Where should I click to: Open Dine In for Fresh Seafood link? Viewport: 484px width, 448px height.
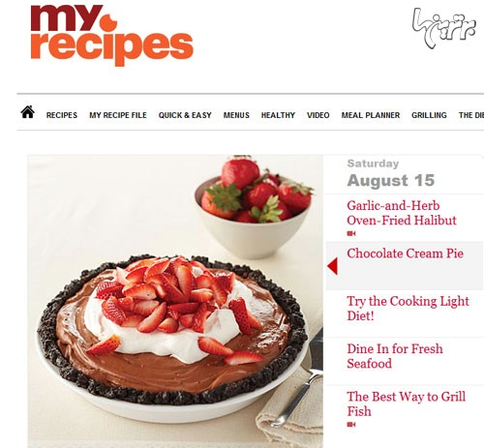click(395, 356)
